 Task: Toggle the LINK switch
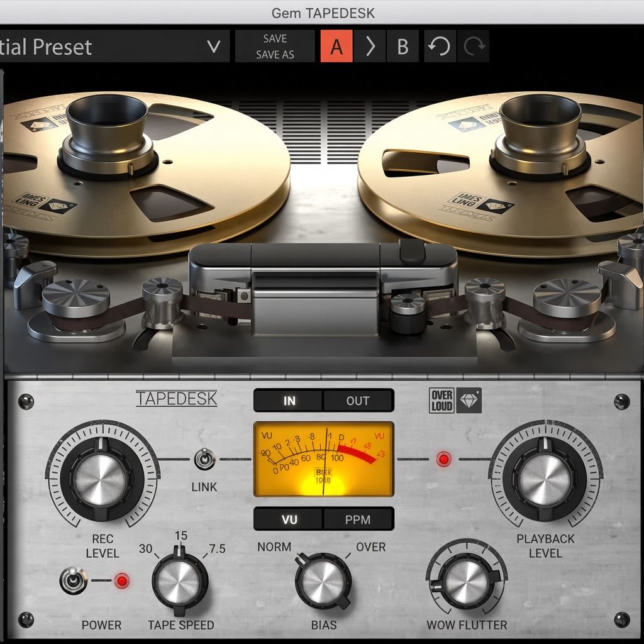[x=204, y=459]
